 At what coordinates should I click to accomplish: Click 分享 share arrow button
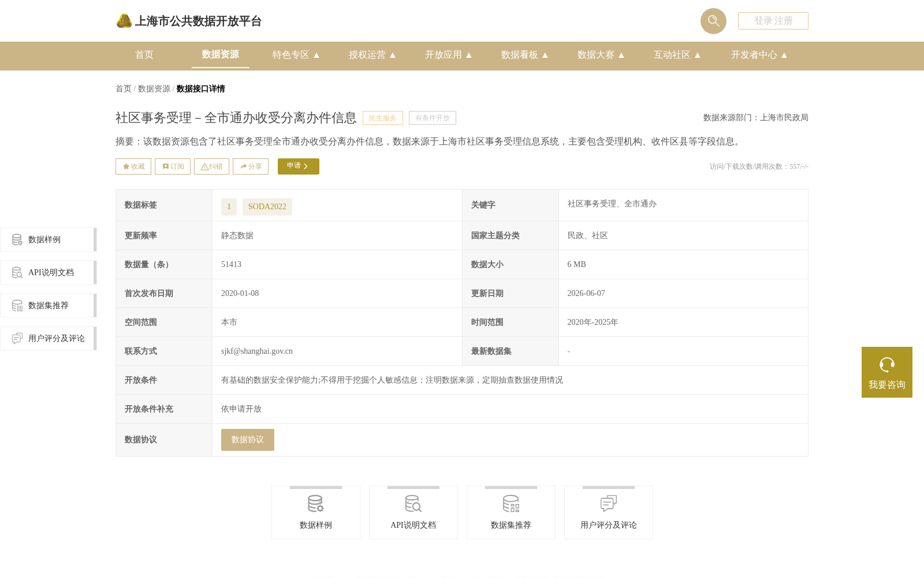tap(251, 166)
